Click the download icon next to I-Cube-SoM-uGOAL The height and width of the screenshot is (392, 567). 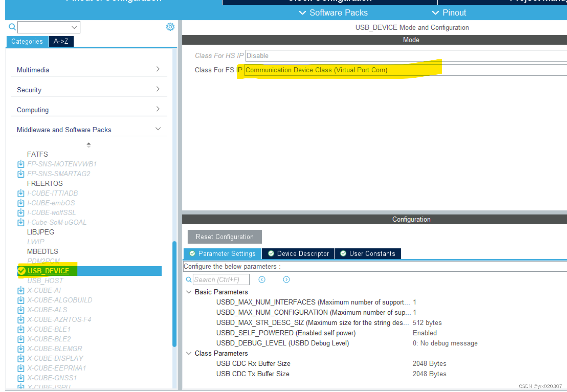(21, 222)
